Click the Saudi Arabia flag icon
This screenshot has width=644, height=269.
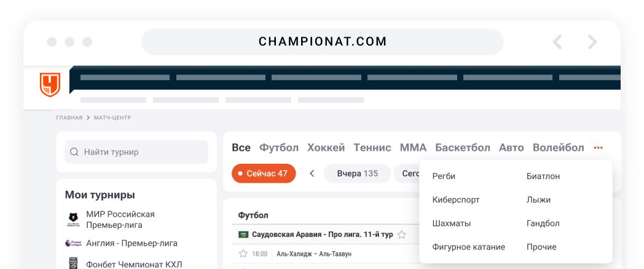click(x=243, y=235)
